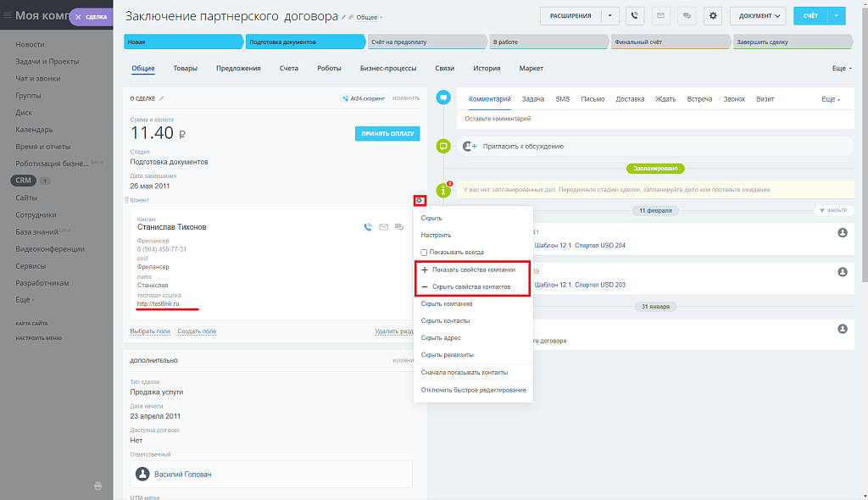Click the pencil icon next to О сделке
868x500 pixels.
tap(161, 99)
